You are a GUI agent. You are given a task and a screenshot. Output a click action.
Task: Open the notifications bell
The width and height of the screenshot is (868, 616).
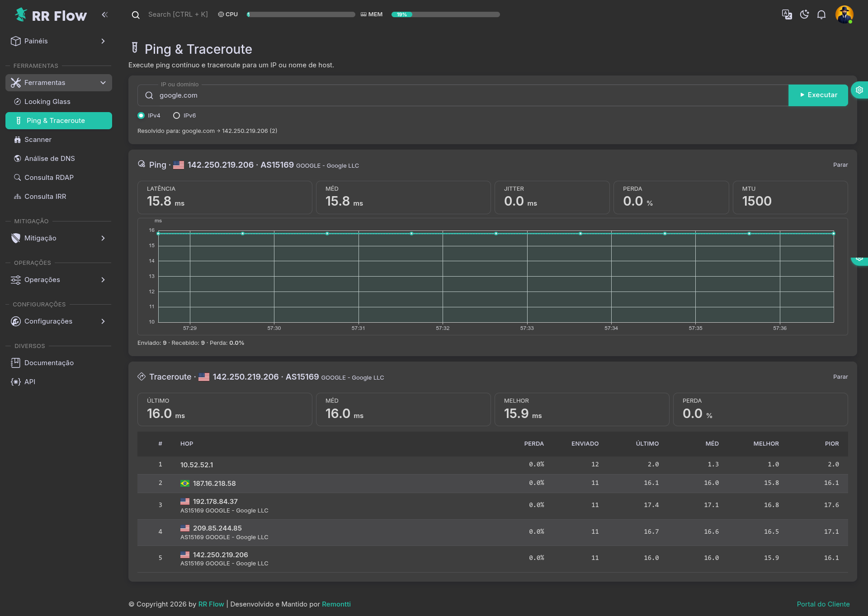821,14
